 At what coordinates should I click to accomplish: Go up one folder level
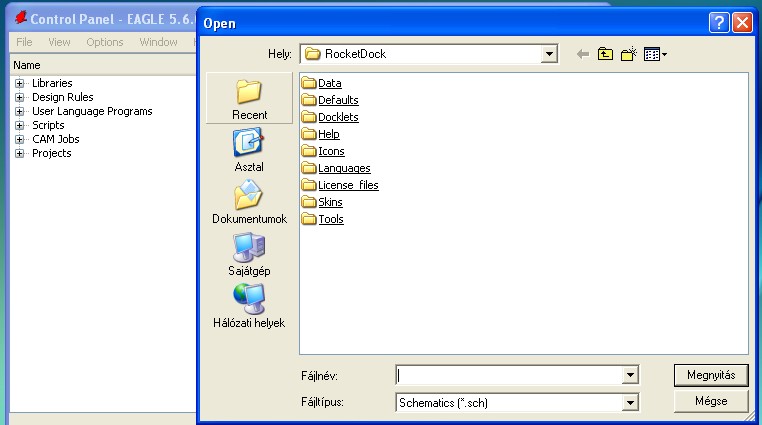point(605,54)
